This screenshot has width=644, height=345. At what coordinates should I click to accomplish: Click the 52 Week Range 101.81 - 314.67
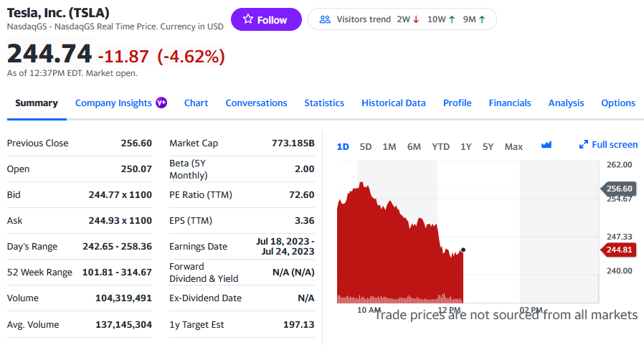117,273
